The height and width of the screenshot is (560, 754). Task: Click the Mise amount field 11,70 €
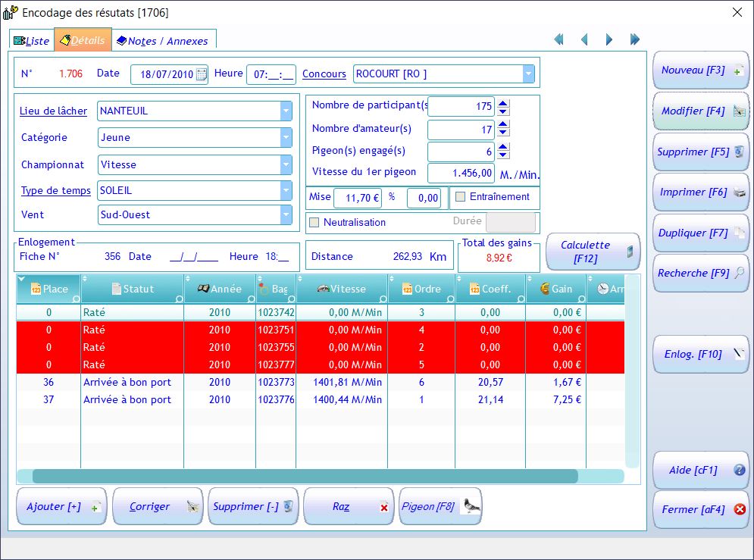[357, 198]
